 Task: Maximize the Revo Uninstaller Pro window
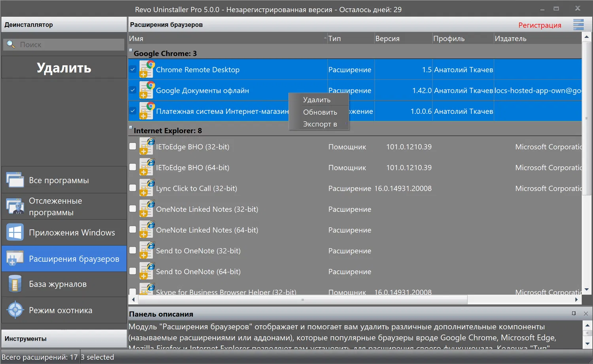click(x=556, y=8)
